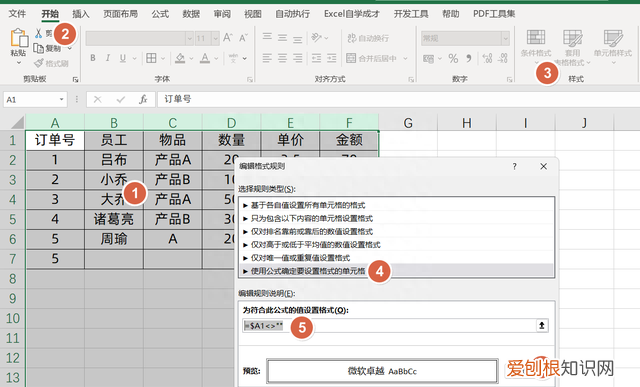The width and height of the screenshot is (640, 387).
Task: Click the Copy icon in clipboard group
Action: (x=39, y=48)
